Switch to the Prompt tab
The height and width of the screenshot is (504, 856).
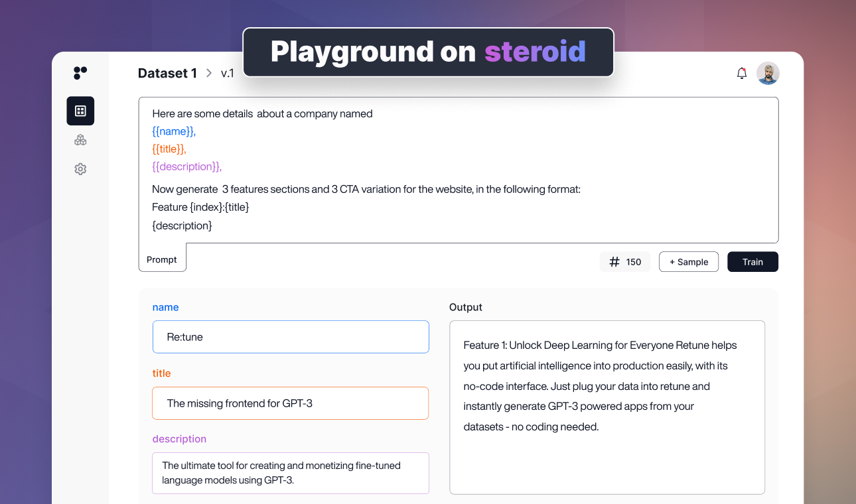tap(162, 259)
